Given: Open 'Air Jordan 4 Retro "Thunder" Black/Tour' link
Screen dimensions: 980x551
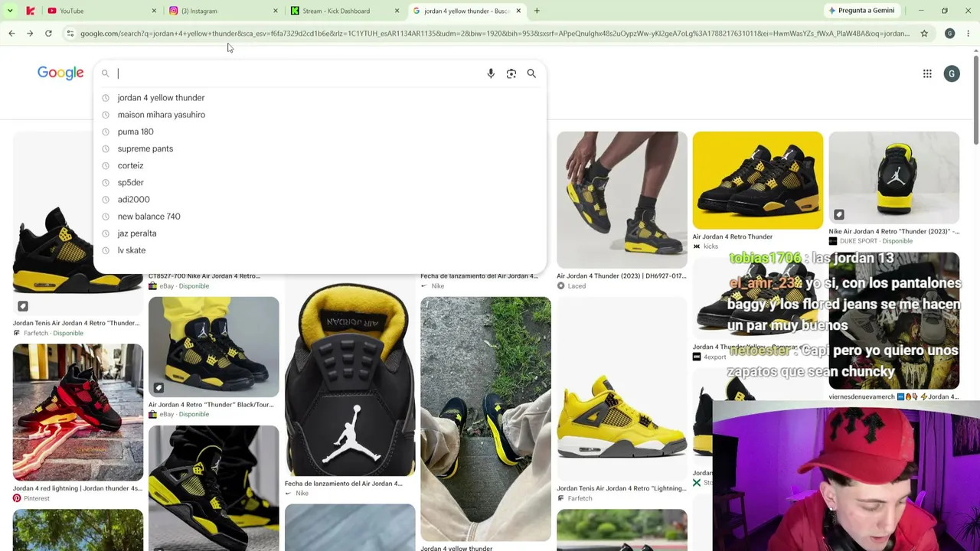Looking at the screenshot, I should [211, 404].
